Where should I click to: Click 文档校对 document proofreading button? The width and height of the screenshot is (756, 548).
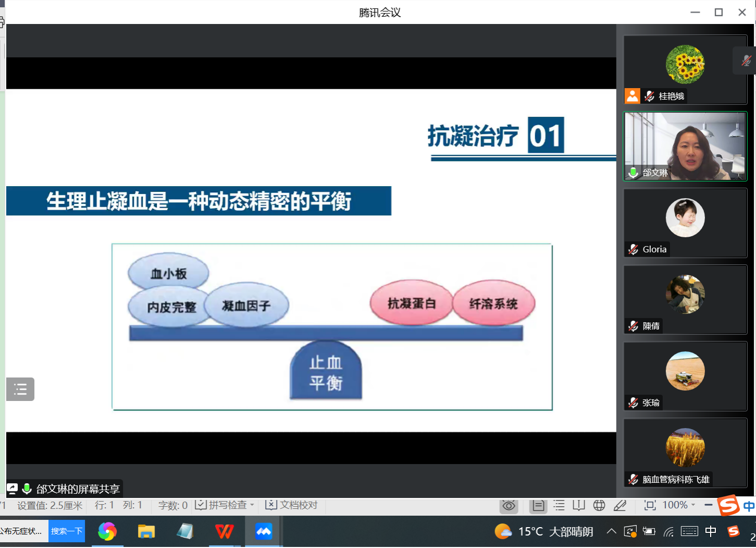(x=292, y=505)
